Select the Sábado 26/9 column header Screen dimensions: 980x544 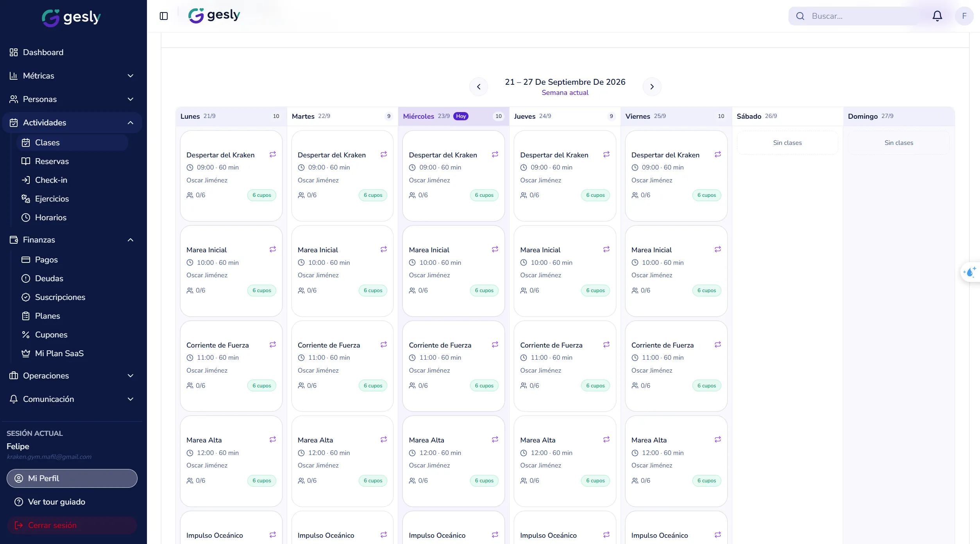(x=787, y=116)
